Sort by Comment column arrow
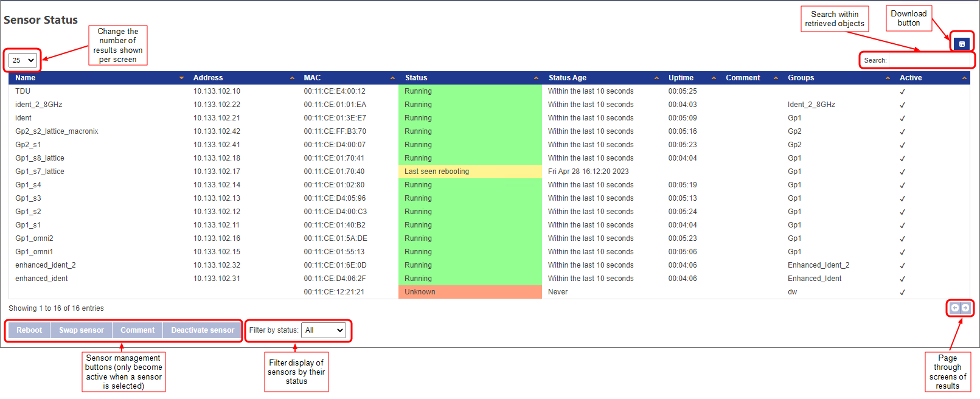 (776, 78)
